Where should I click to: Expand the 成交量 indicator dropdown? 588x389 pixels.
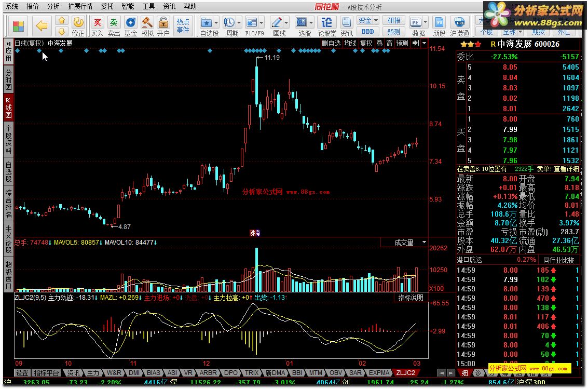[424, 243]
